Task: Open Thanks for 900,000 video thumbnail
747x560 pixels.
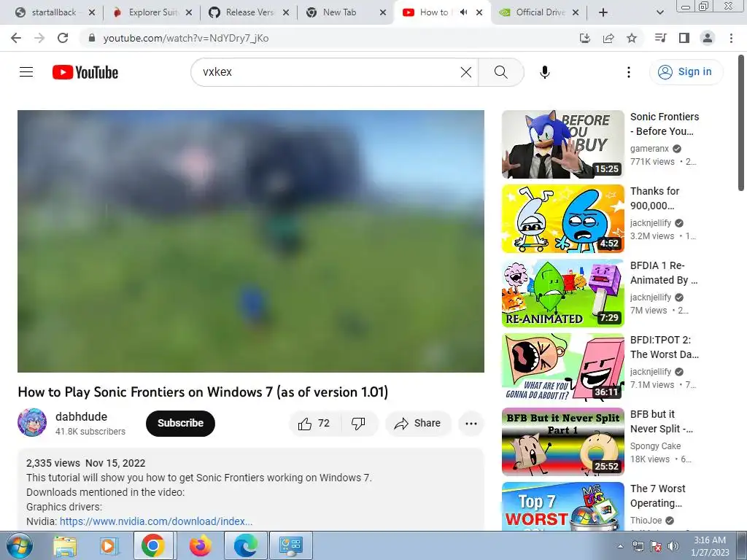Action: (562, 219)
